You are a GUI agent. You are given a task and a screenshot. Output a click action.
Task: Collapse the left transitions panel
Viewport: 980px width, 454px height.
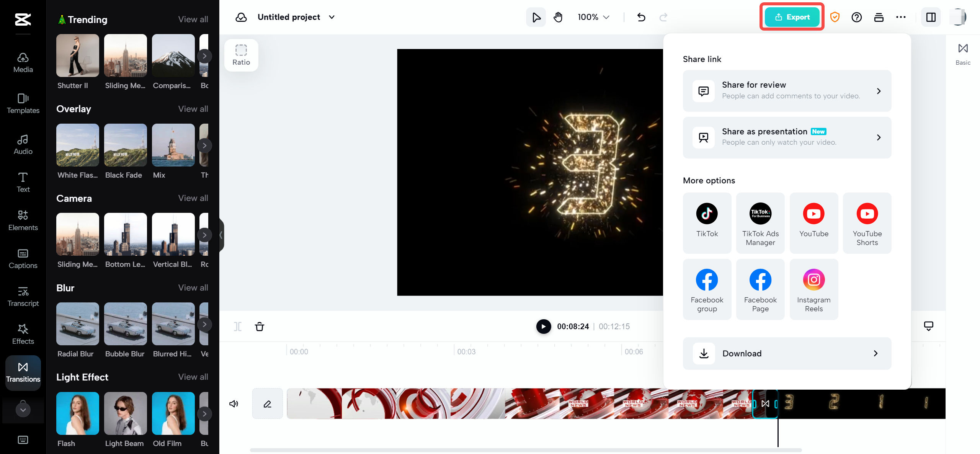[221, 235]
